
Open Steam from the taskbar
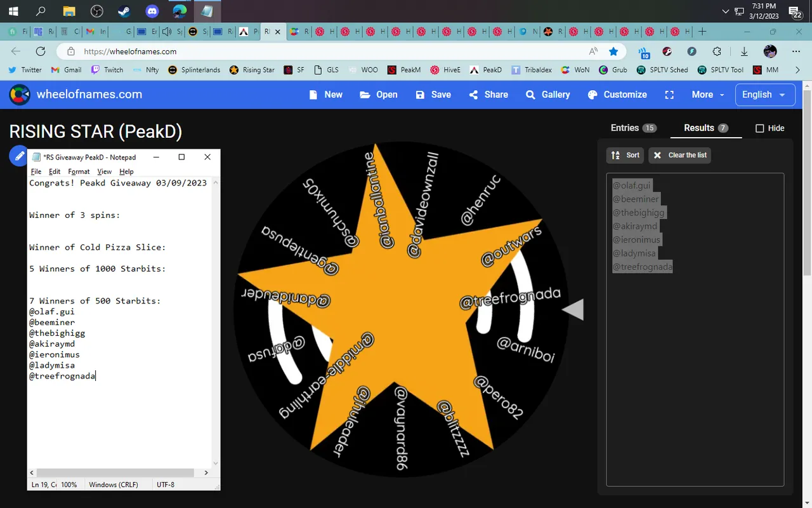click(x=124, y=11)
